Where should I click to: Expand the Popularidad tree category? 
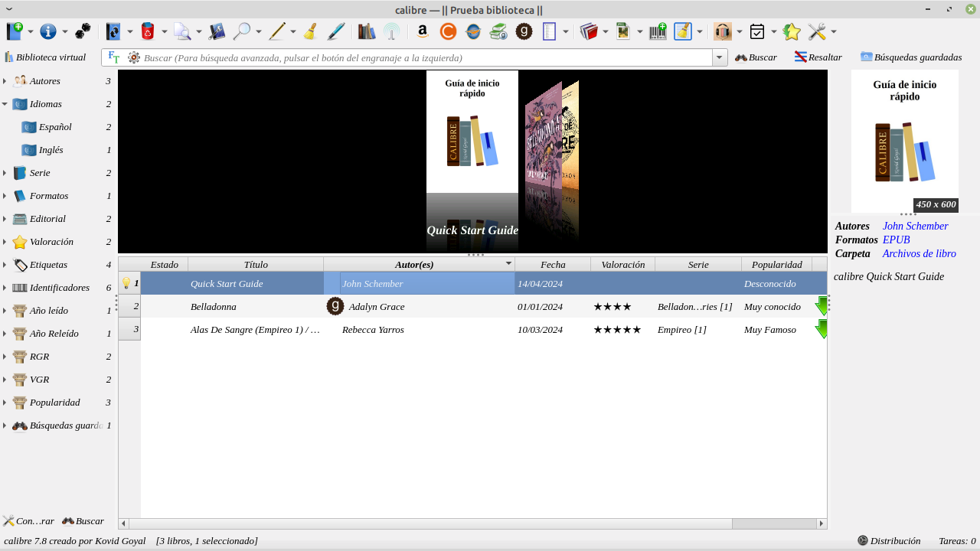5,403
